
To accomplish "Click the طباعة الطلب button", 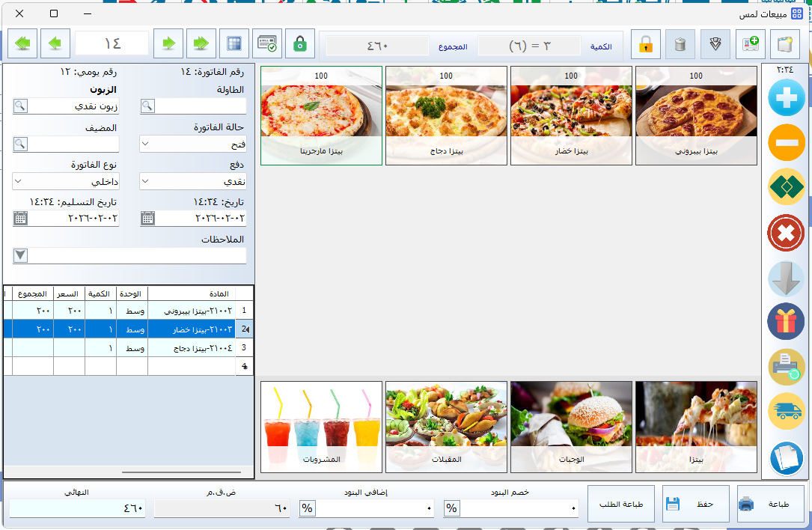I will pos(620,504).
